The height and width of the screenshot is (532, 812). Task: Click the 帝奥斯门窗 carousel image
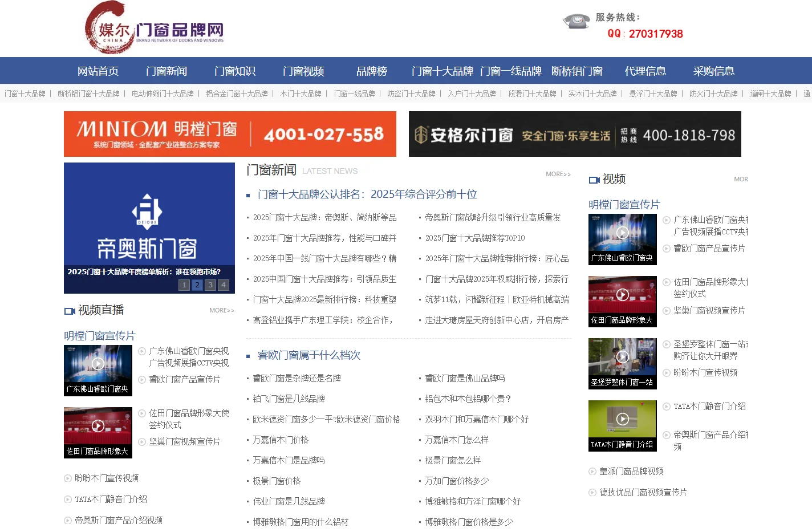pos(149,228)
